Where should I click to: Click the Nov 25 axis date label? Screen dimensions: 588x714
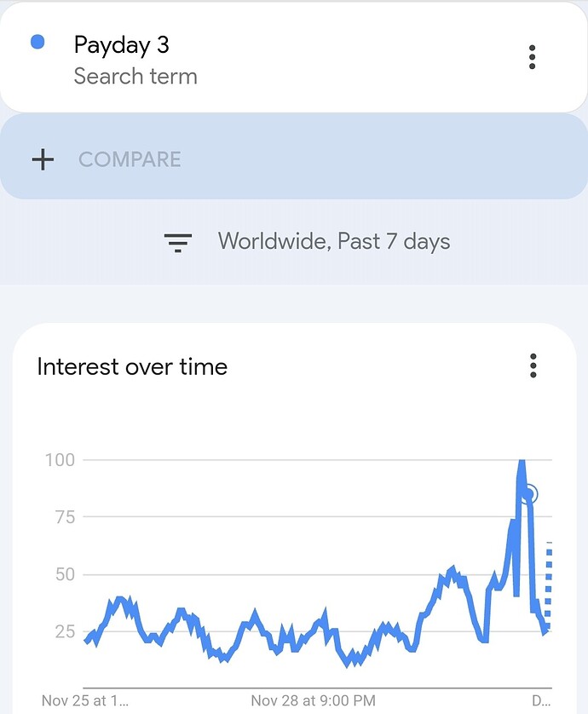tap(84, 700)
